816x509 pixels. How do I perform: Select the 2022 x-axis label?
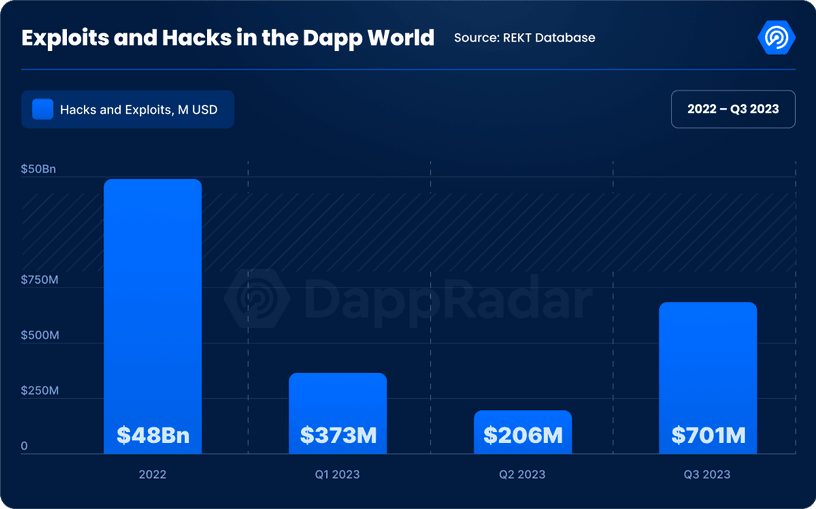152,475
